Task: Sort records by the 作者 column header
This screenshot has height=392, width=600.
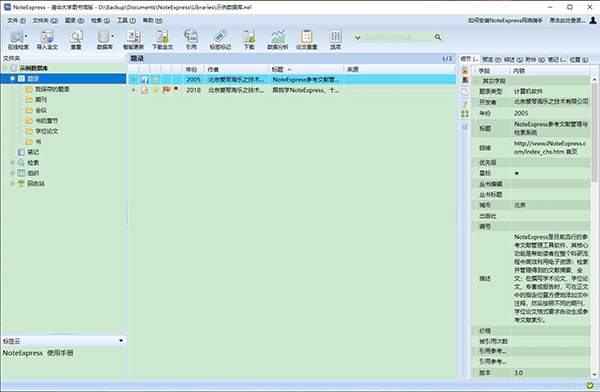Action: pyautogui.click(x=236, y=69)
